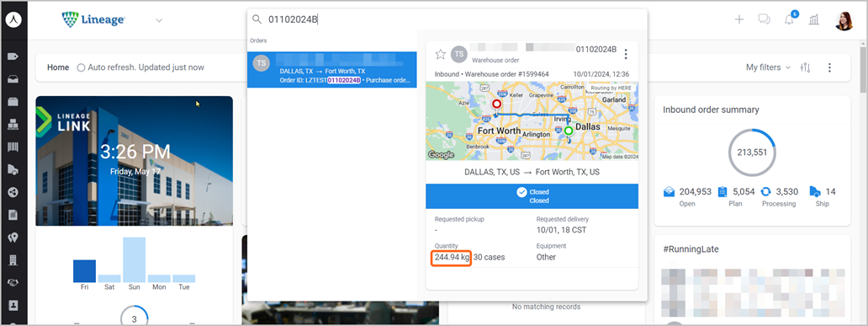Click the filter sliders icon beside My filters
Image resolution: width=868 pixels, height=326 pixels.
(806, 67)
